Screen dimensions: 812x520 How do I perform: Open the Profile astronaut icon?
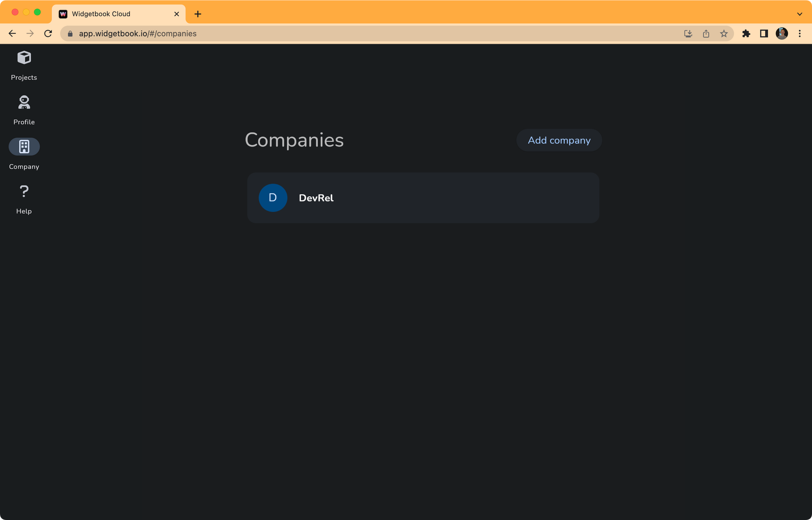pos(24,102)
